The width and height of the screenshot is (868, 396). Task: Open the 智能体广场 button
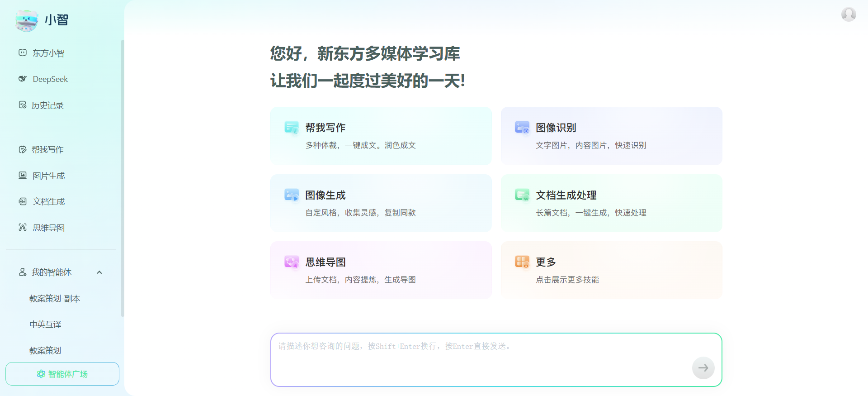pyautogui.click(x=62, y=374)
